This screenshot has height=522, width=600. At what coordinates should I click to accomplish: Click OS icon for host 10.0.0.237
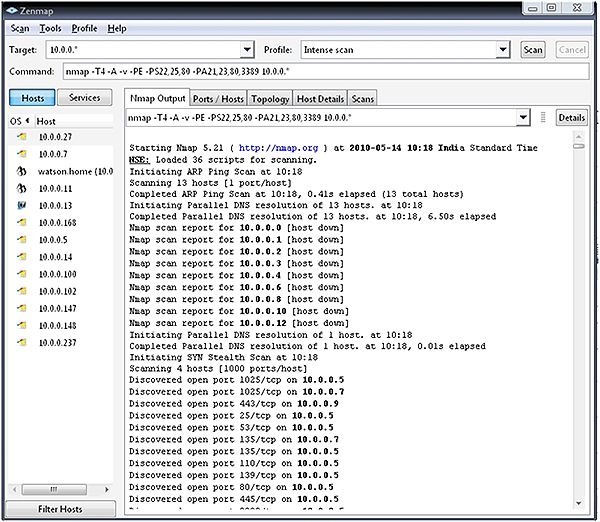pyautogui.click(x=22, y=342)
